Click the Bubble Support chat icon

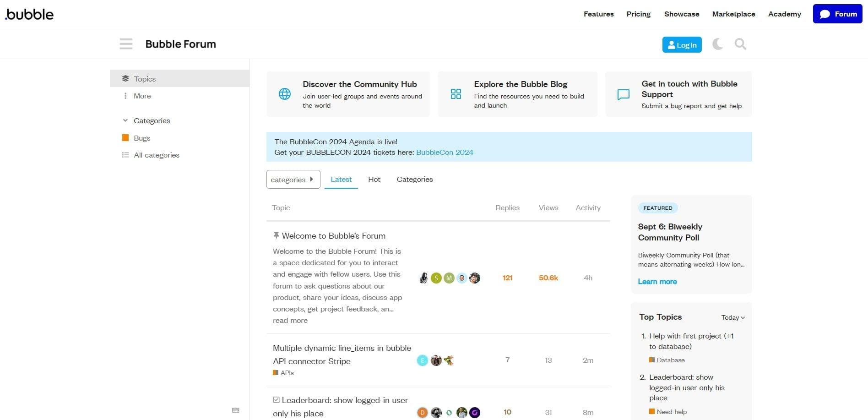click(x=624, y=94)
